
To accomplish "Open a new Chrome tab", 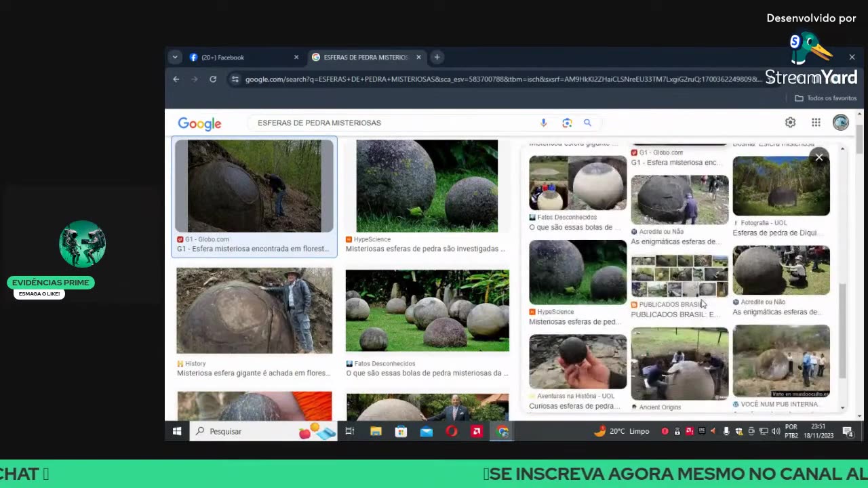I will [x=437, y=57].
